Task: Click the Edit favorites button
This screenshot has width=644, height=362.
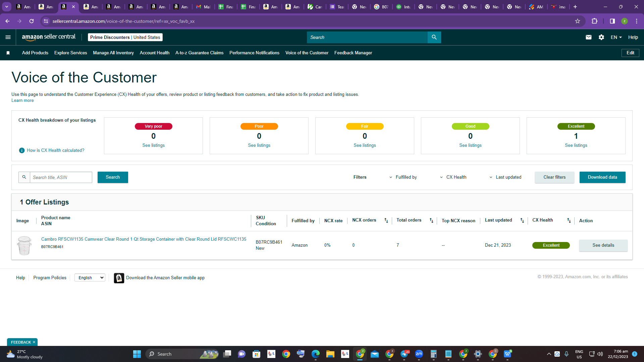Action: [631, 53]
